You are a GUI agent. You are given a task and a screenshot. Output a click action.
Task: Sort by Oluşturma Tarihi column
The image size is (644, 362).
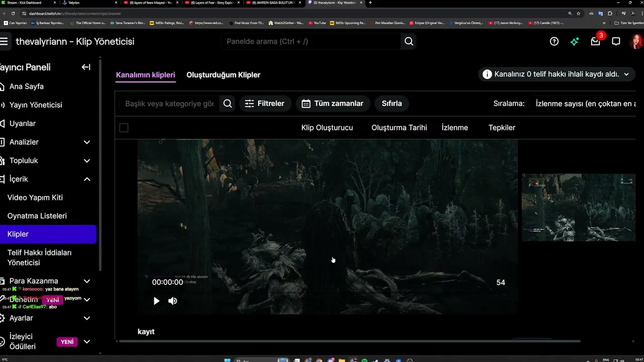coord(399,128)
